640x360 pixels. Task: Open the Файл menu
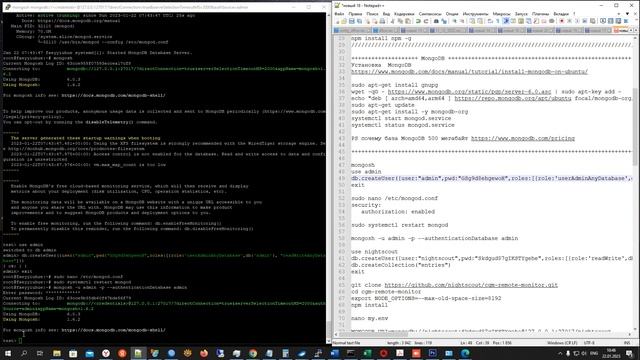point(339,14)
